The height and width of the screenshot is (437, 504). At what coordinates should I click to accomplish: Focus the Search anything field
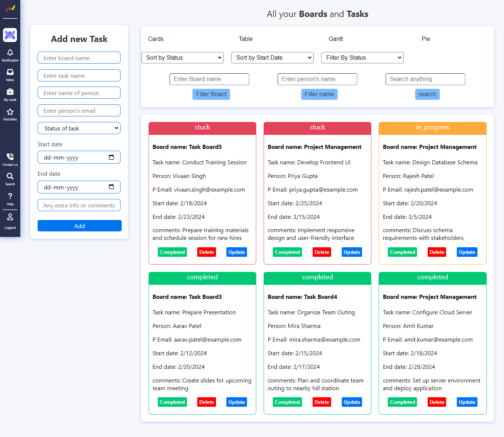point(425,79)
